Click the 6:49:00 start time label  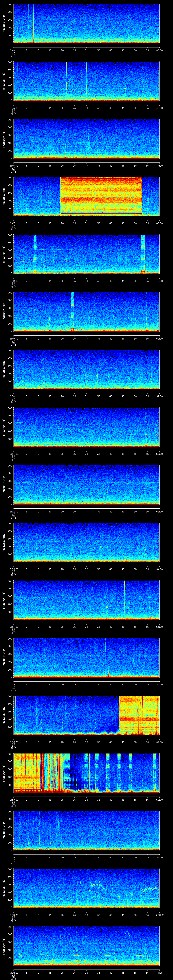[14, 339]
